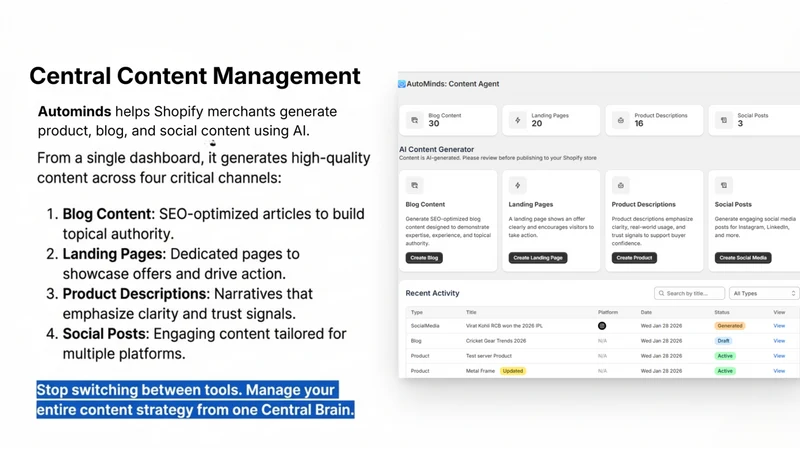The image size is (800, 450).
Task: Click the AutoMinds app logo icon
Action: 402,84
